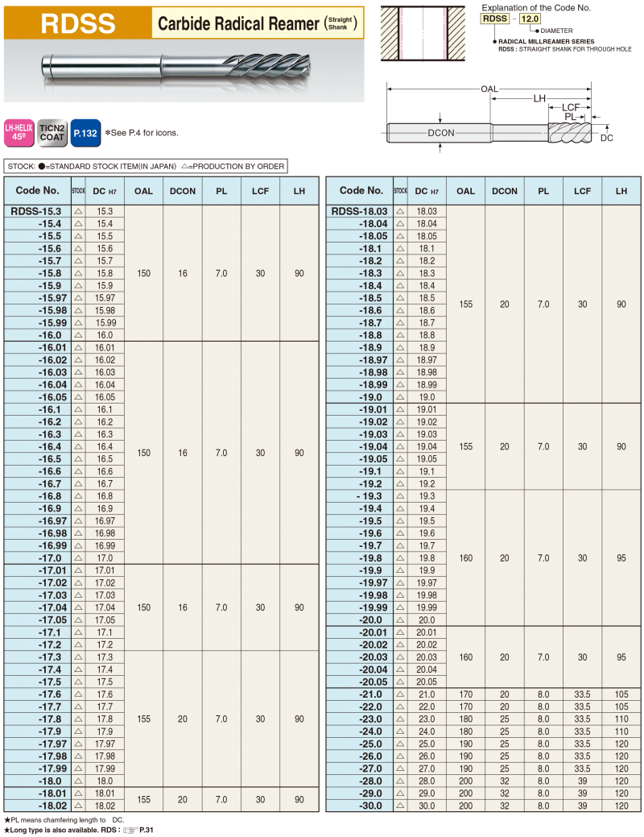
Task: Select the -28.0 code cell
Action: coord(360,781)
